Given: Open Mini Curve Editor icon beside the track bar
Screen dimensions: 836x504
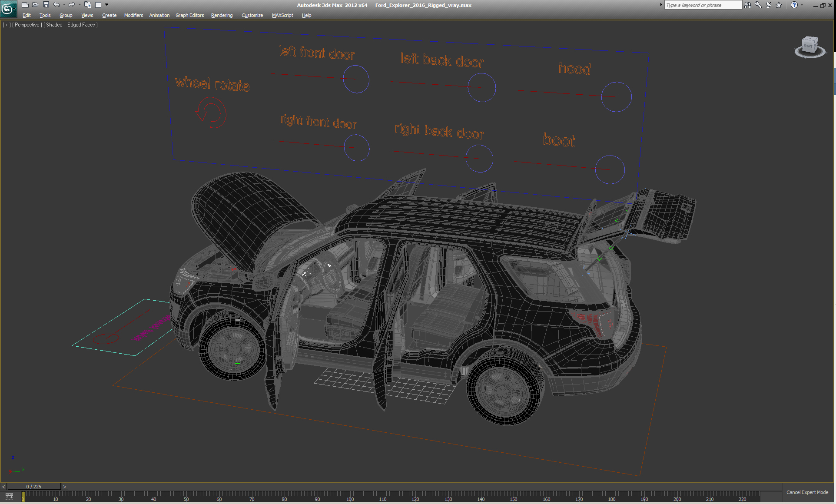Looking at the screenshot, I should pos(9,497).
